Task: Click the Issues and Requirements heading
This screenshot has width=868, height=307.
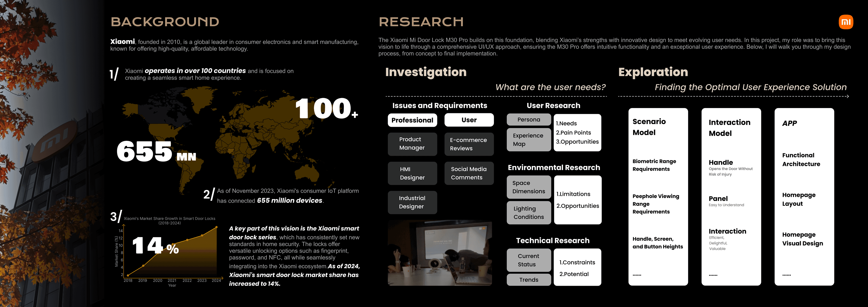Action: tap(439, 106)
